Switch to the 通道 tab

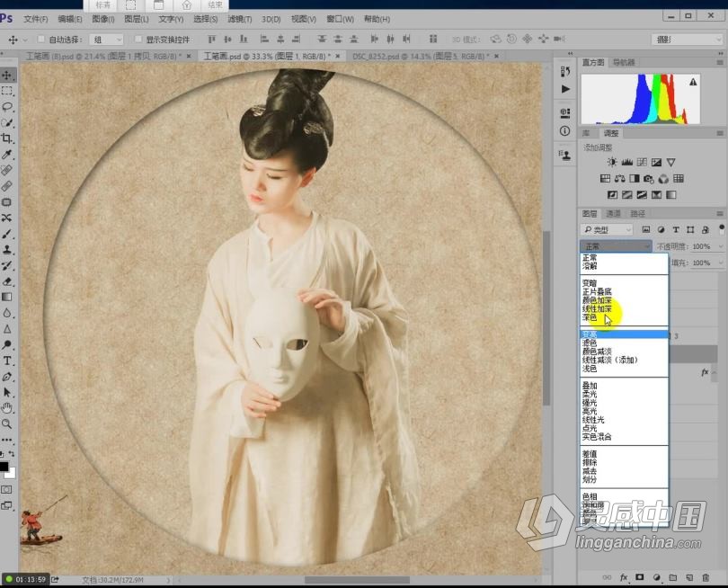point(613,214)
